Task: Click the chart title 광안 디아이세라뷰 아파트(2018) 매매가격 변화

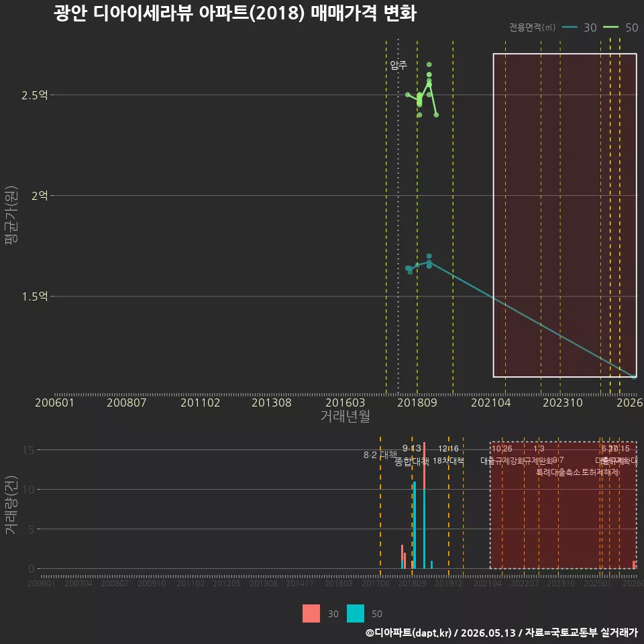Action: point(235,13)
